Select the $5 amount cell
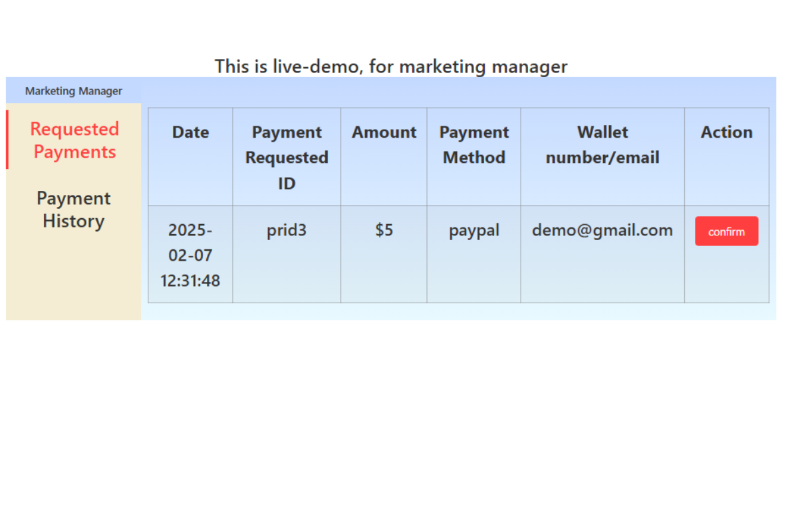Screen dimensions: 798x532 pyautogui.click(x=384, y=231)
